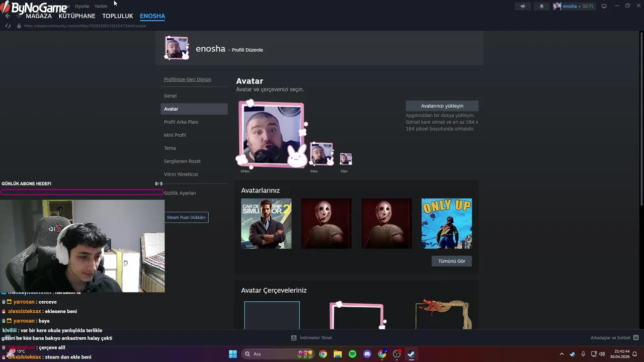
Task: Choose the Only Up avatar
Action: click(447, 223)
